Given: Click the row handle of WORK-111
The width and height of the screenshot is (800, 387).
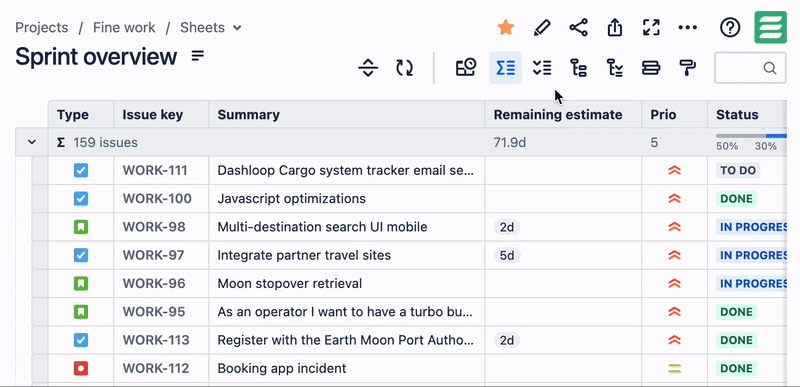Looking at the screenshot, I should pyautogui.click(x=40, y=170).
